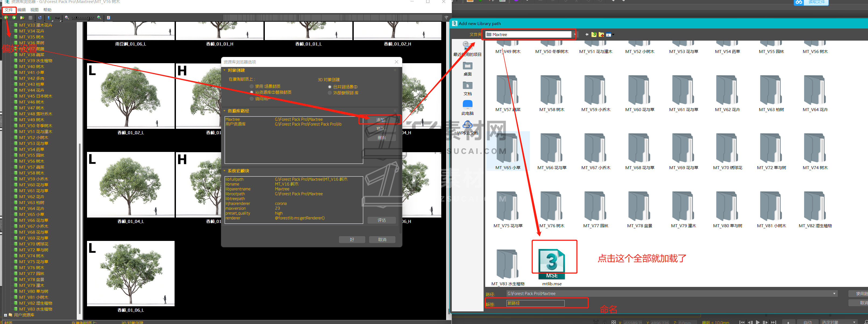The width and height of the screenshot is (868, 324).
Task: Open the 文件 menu
Action: 8,10
